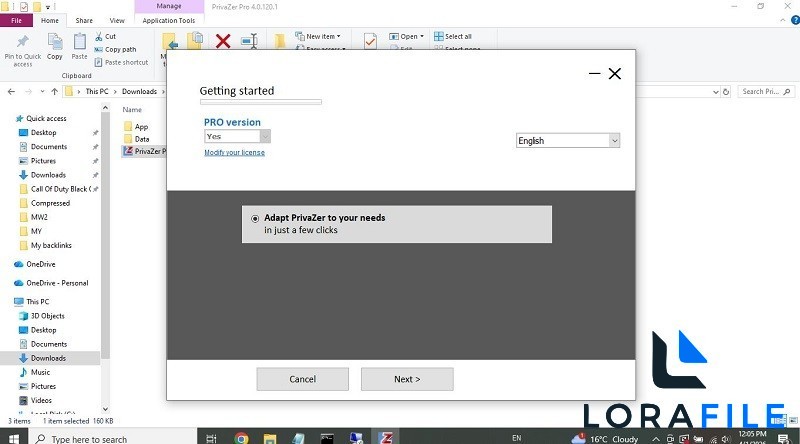Screen dimensions: 800x444
Task: Click the PrivaZer Z icon on taskbar
Action: tap(386, 438)
